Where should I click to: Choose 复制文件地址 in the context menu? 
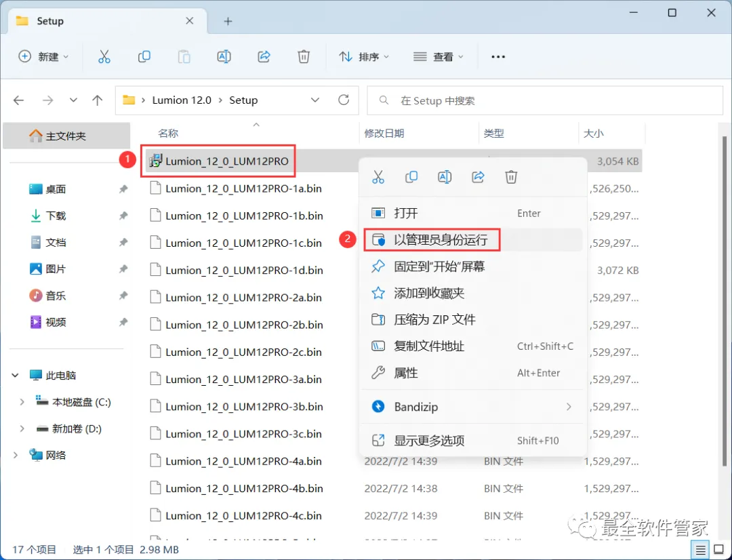click(472, 346)
